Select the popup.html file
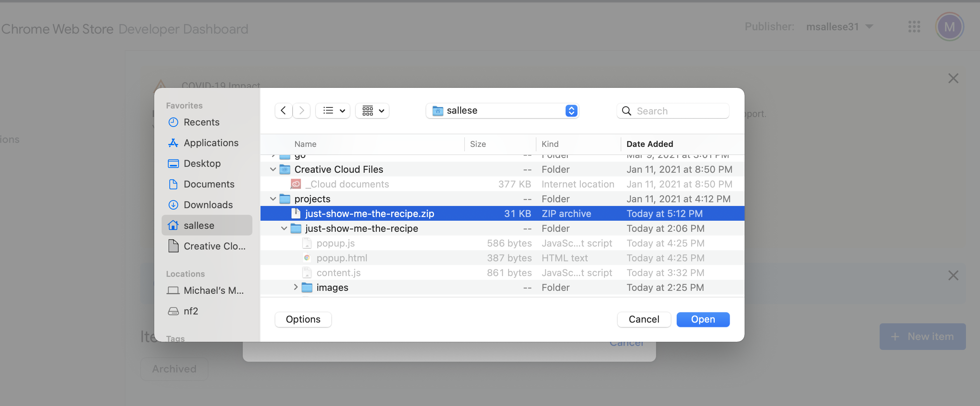 pyautogui.click(x=502, y=258)
